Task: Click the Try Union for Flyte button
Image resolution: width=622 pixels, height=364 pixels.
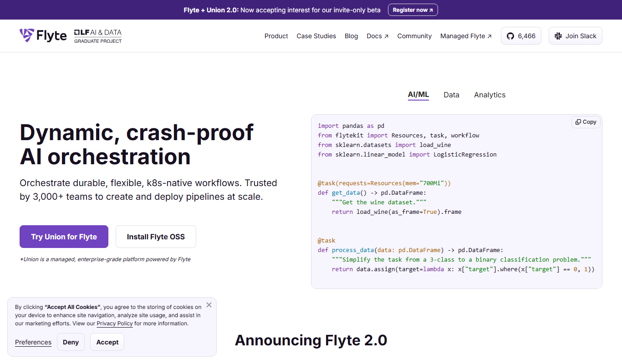Action: tap(64, 237)
